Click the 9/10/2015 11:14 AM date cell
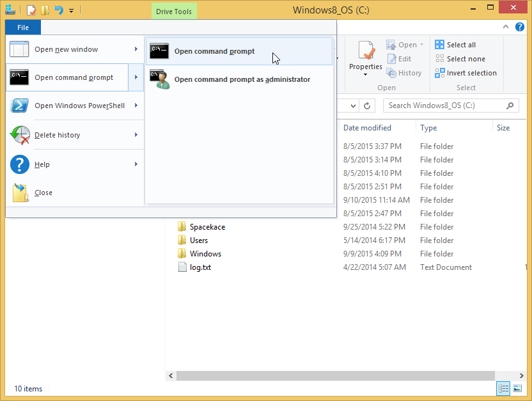Image resolution: width=532 pixels, height=401 pixels. (376, 200)
